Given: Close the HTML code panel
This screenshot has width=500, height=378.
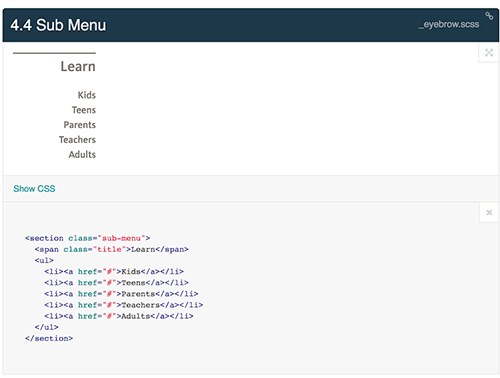Looking at the screenshot, I should pyautogui.click(x=489, y=212).
